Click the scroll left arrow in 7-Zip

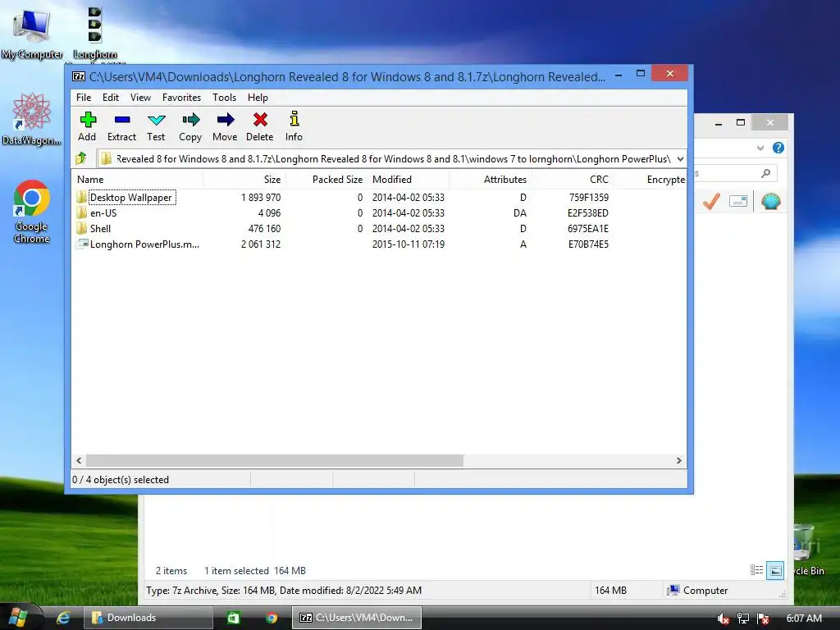pyautogui.click(x=80, y=461)
